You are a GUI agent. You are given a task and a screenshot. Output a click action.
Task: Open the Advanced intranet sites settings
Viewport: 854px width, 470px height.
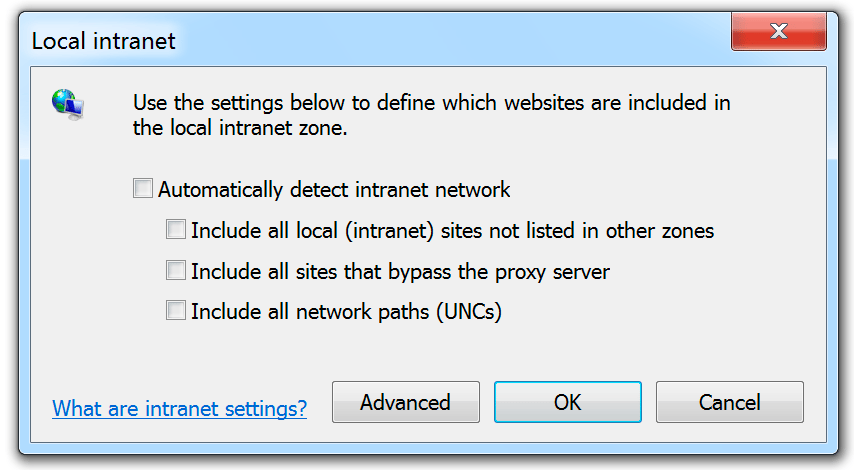[406, 402]
